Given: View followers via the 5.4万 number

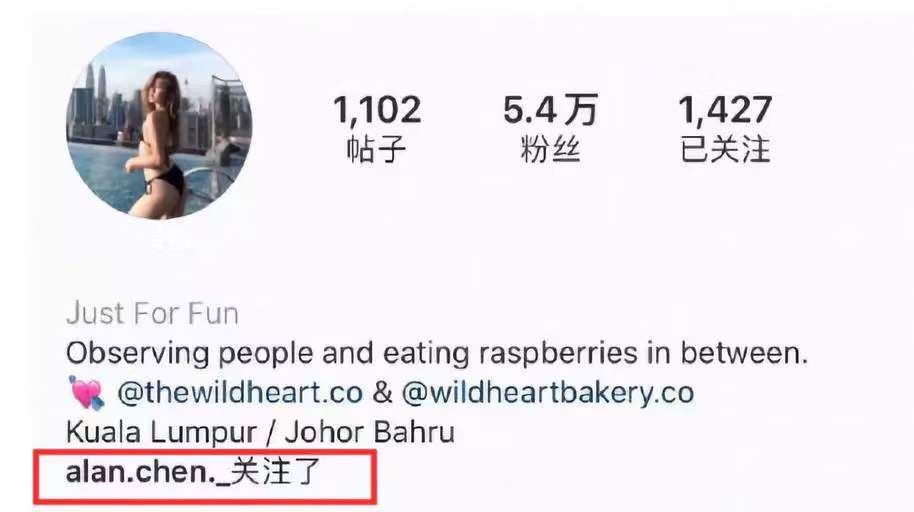Looking at the screenshot, I should (550, 110).
